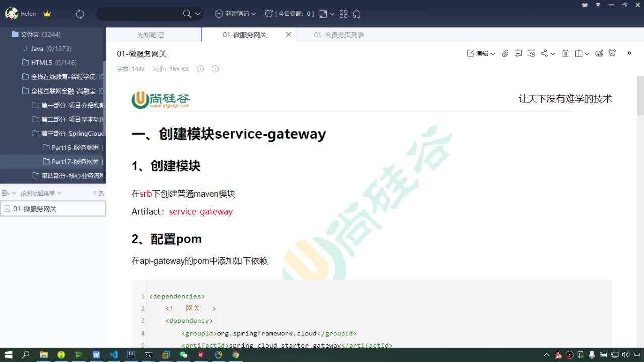Click the sync refresh icon

click(80, 14)
